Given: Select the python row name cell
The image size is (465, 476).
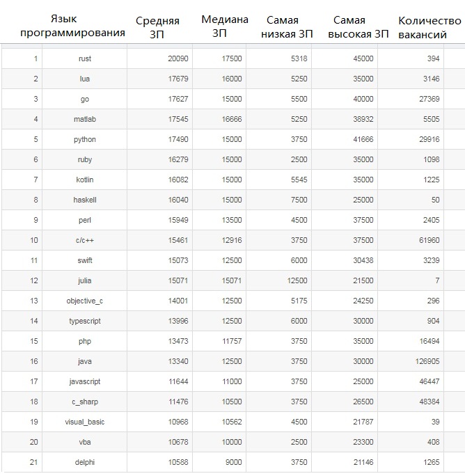Looking at the screenshot, I should [x=84, y=139].
